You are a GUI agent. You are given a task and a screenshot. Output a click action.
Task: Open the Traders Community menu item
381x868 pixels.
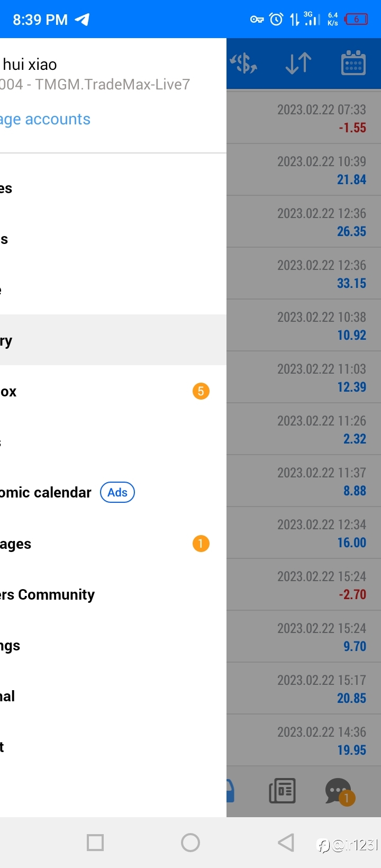tap(113, 594)
